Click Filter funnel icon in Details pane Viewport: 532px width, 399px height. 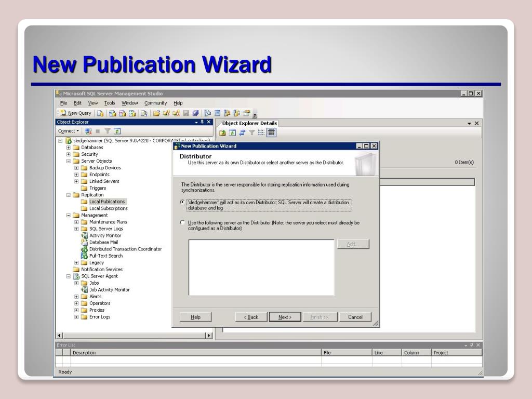click(252, 132)
